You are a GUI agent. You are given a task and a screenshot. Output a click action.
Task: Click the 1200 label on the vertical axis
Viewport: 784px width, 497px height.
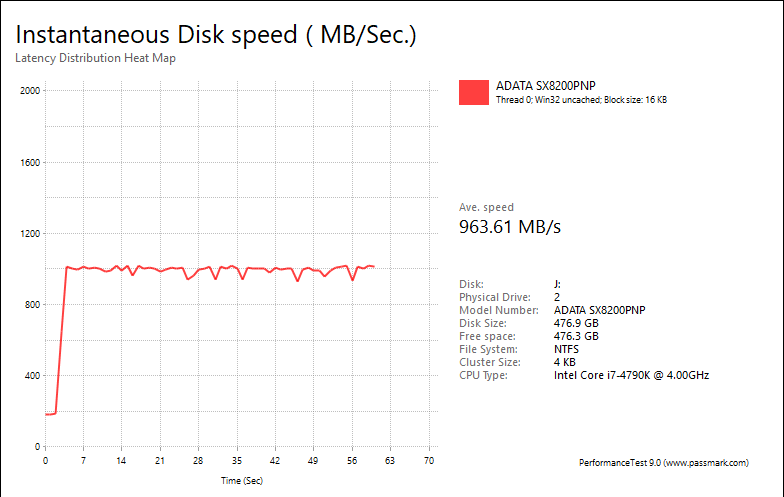29,234
